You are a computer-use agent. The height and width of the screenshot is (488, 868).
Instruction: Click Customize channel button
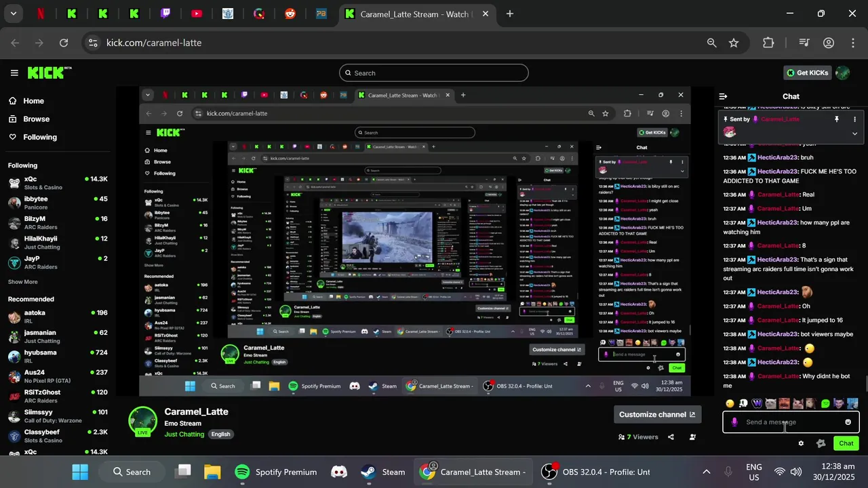tap(657, 414)
